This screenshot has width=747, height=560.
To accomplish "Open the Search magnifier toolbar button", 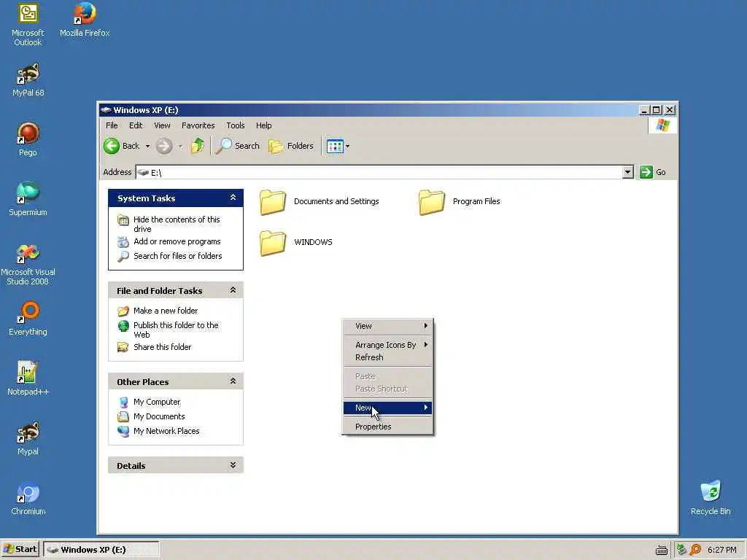I will click(x=237, y=146).
